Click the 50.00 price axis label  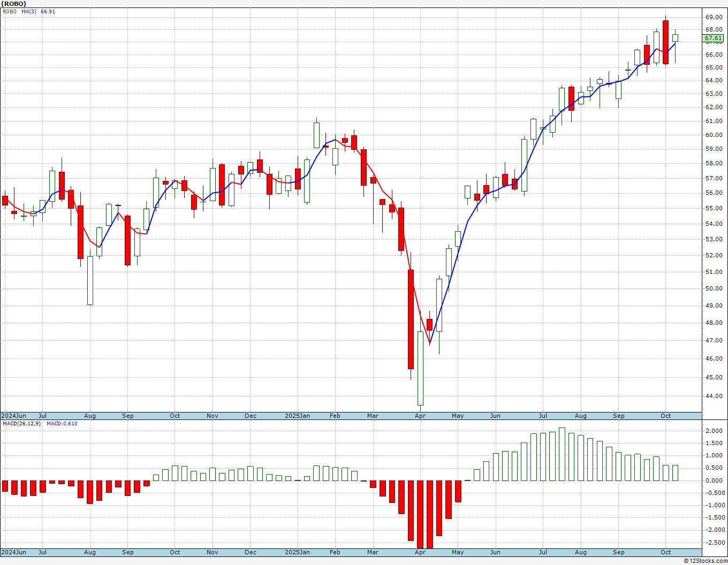[714, 288]
